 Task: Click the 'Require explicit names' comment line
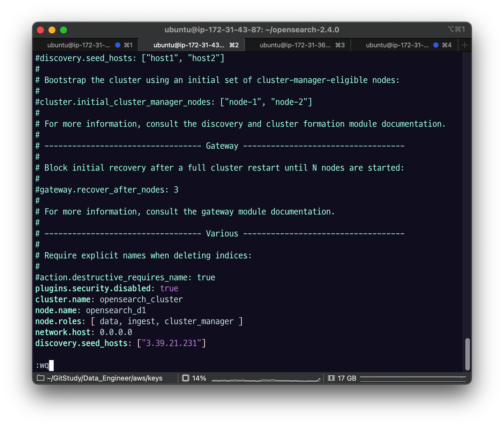click(x=144, y=256)
